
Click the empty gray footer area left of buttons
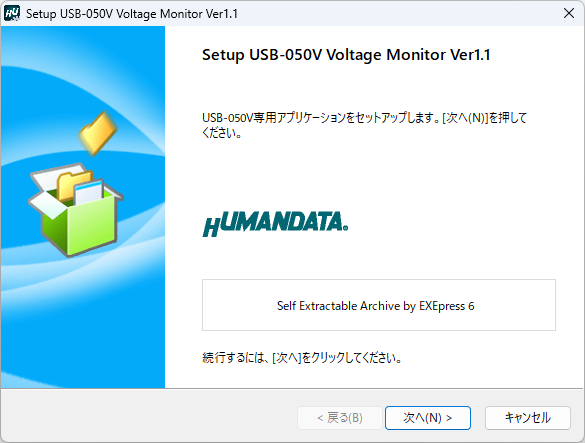149,416
